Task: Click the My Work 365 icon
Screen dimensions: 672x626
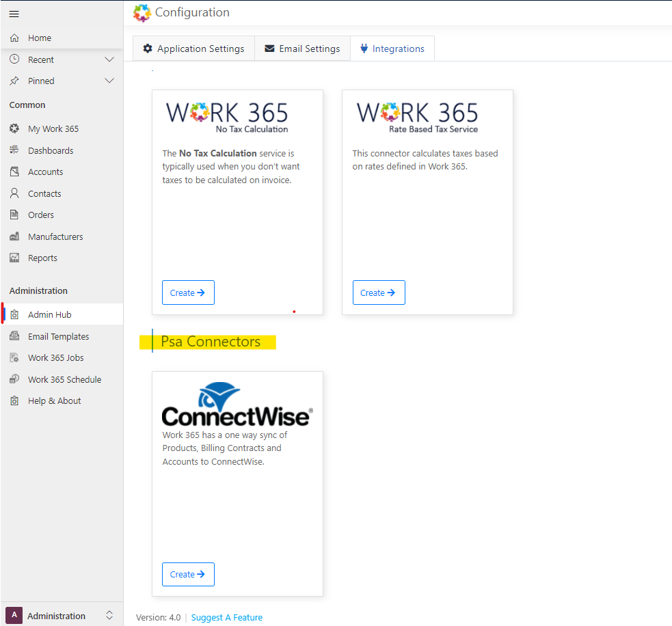Action: click(x=14, y=128)
